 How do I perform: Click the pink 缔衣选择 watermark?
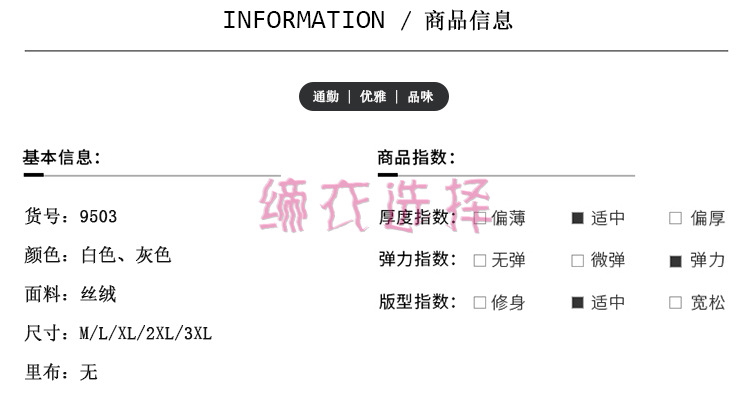coord(374,205)
